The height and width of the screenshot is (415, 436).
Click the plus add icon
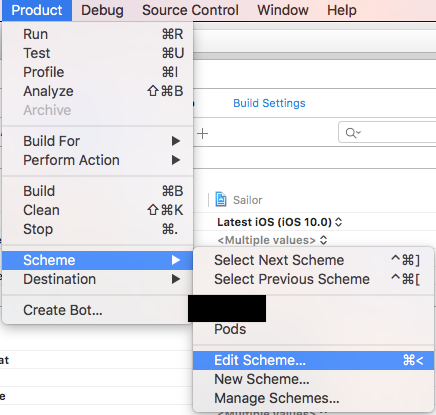[202, 134]
